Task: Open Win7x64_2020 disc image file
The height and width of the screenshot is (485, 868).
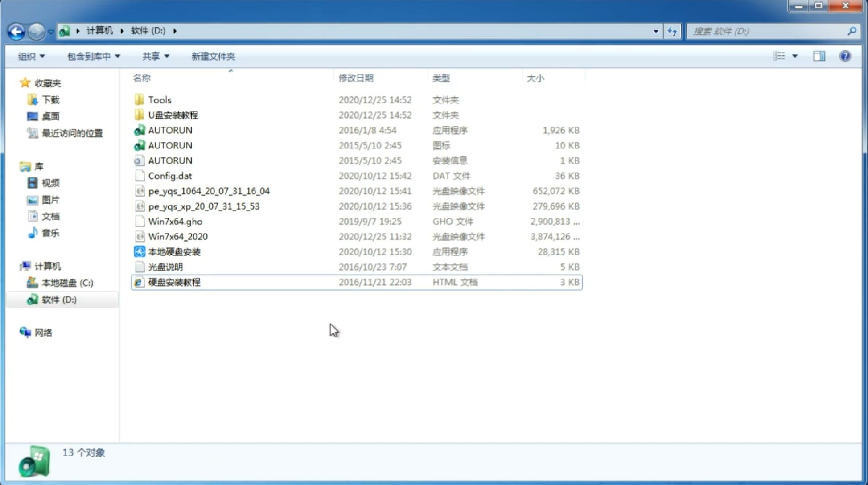Action: pyautogui.click(x=177, y=236)
